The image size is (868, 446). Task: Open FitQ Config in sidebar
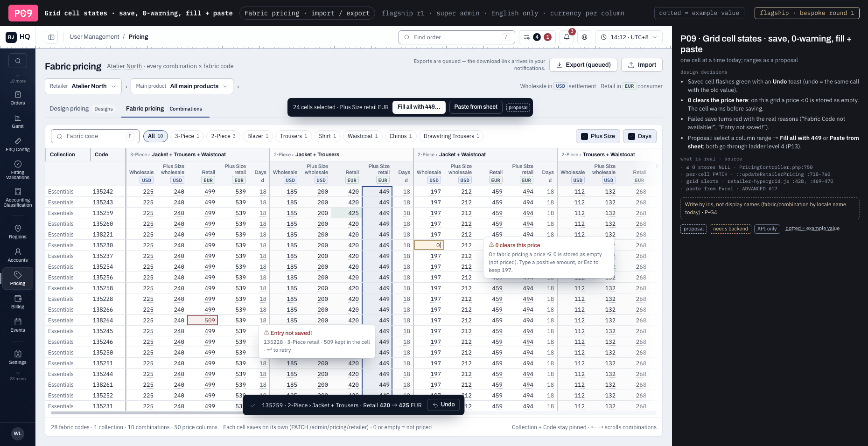point(18,145)
